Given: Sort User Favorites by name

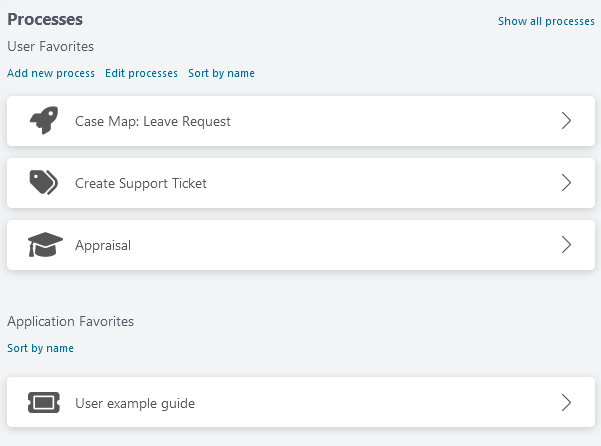Looking at the screenshot, I should pos(221,73).
